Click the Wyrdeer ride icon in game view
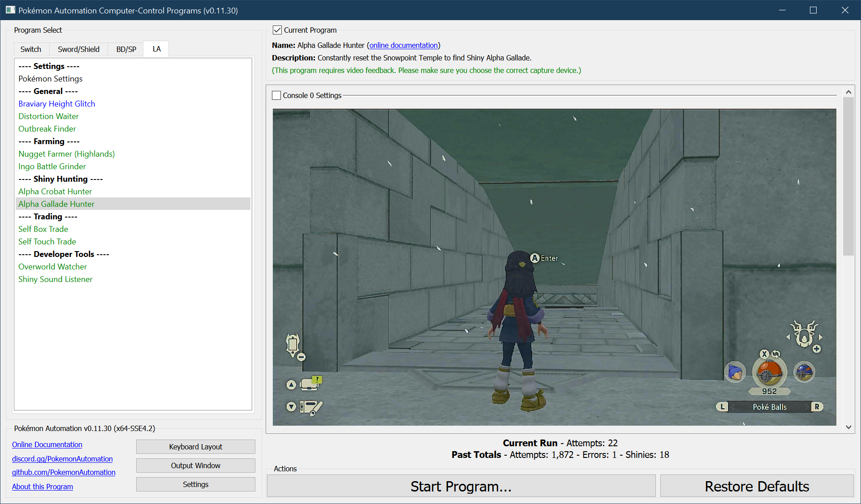Image resolution: width=861 pixels, height=504 pixels. tap(805, 335)
